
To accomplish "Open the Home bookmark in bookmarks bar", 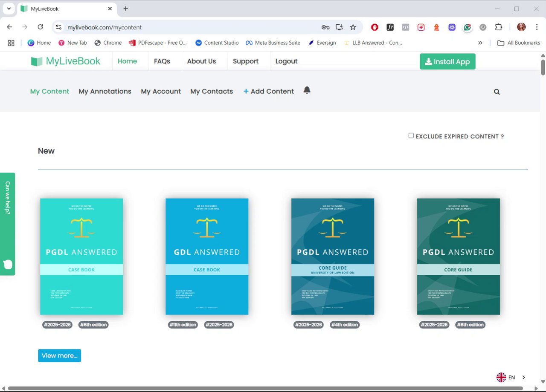I will (39, 43).
